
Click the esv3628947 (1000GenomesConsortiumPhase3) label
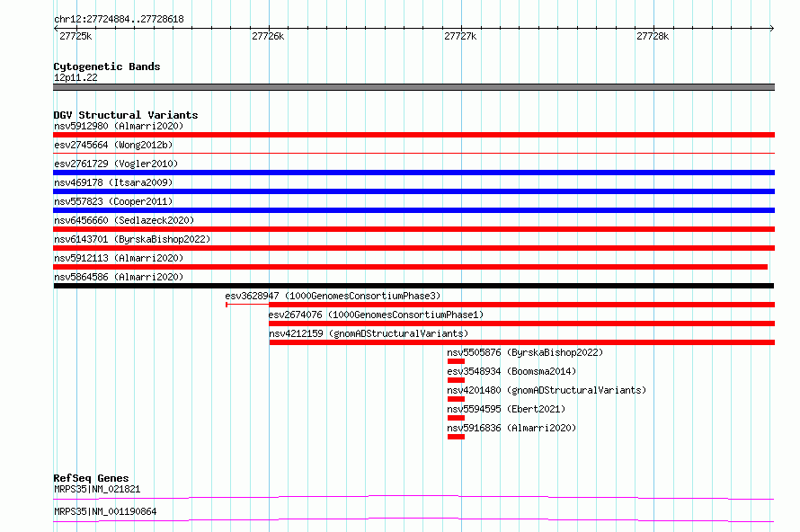point(333,296)
